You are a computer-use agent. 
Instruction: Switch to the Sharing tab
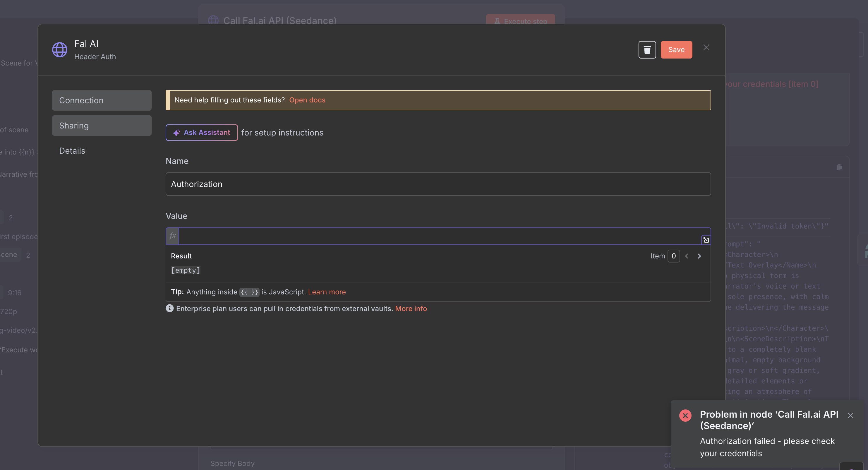pyautogui.click(x=102, y=126)
